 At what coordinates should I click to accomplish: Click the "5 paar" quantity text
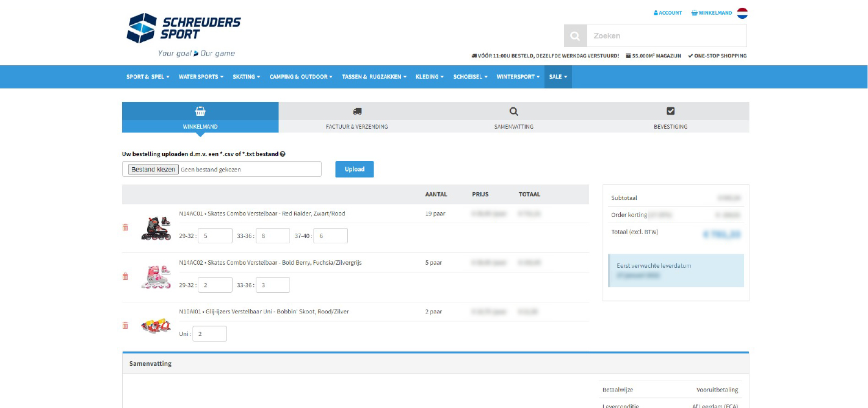(x=433, y=263)
